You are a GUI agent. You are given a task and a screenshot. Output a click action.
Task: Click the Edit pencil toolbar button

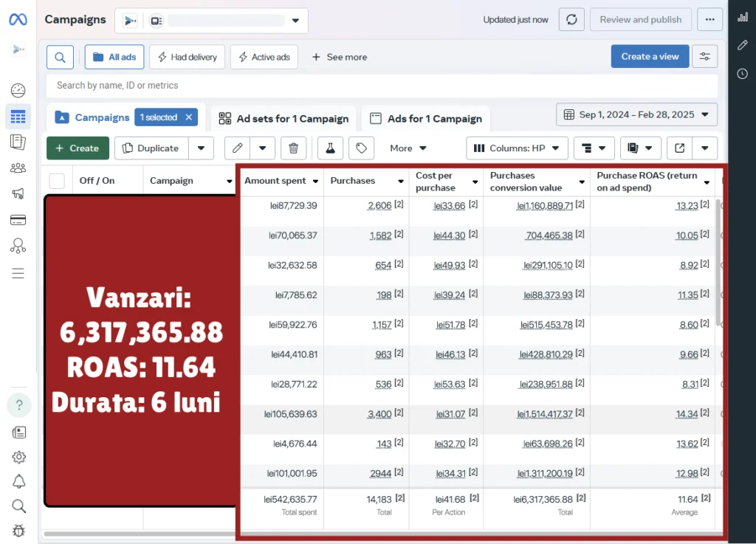237,148
